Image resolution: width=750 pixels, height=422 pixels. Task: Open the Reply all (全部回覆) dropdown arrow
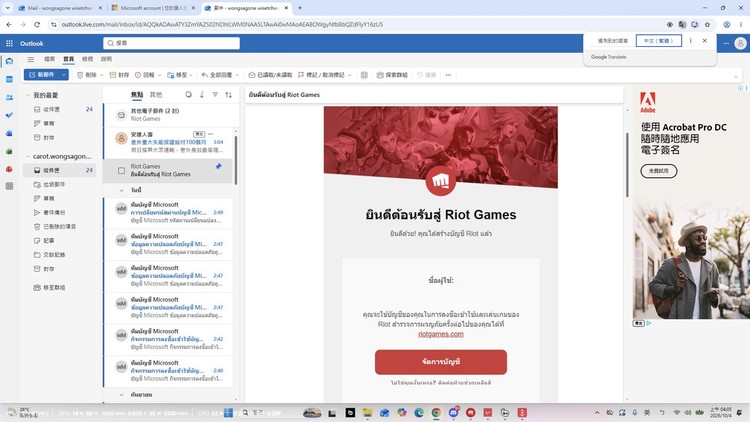[x=237, y=75]
